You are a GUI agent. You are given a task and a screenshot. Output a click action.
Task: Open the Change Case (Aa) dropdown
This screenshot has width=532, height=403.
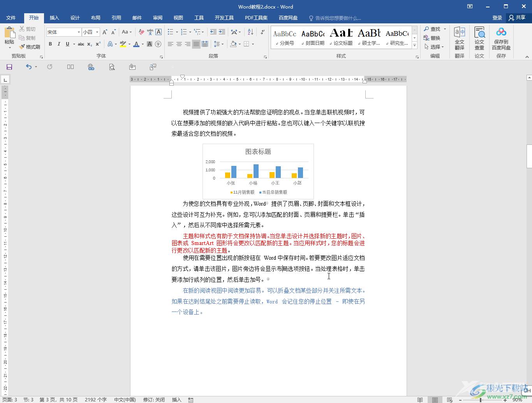point(127,32)
